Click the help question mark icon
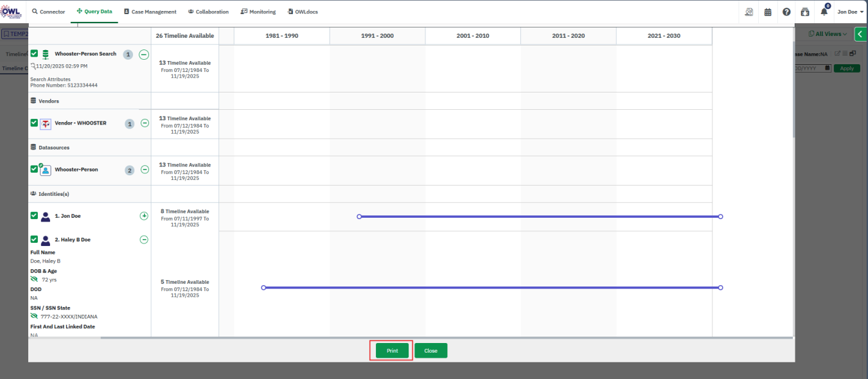 [x=786, y=12]
